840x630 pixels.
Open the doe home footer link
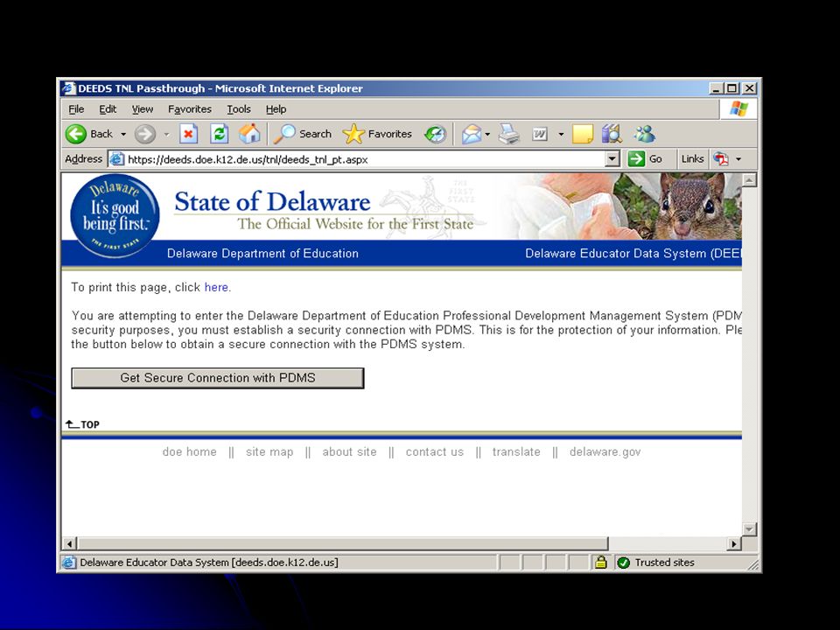[x=190, y=451]
